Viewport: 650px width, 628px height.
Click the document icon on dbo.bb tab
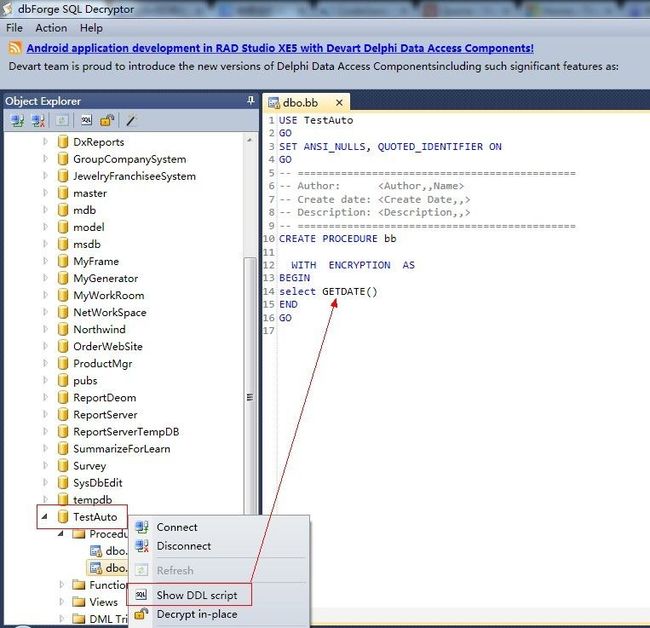click(274, 103)
